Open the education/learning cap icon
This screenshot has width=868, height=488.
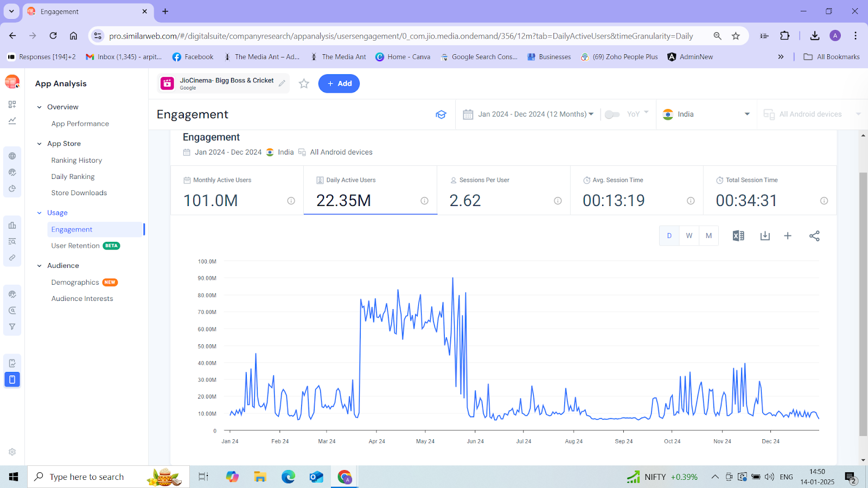[441, 114]
